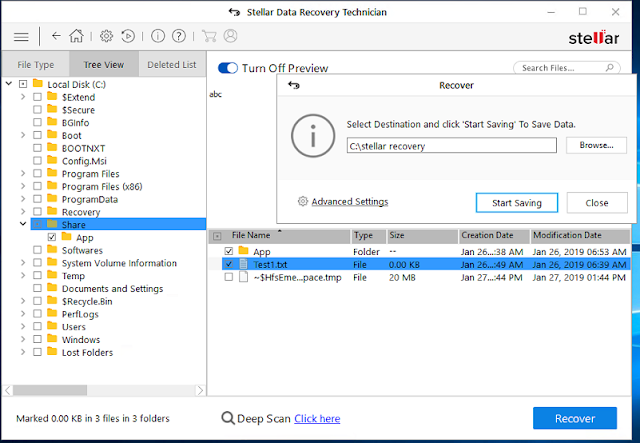Close the Recover dialog with the Close button
This screenshot has width=640, height=443.
[597, 203]
